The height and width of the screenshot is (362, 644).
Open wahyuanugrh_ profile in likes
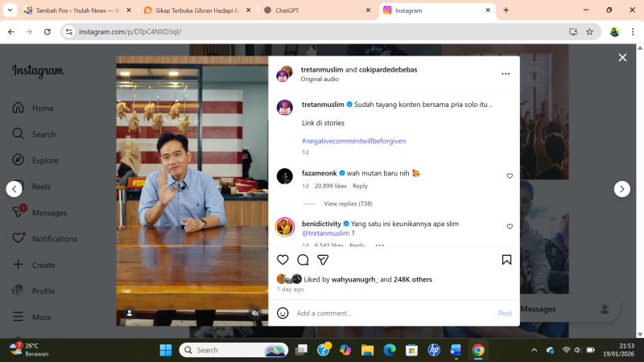354,279
